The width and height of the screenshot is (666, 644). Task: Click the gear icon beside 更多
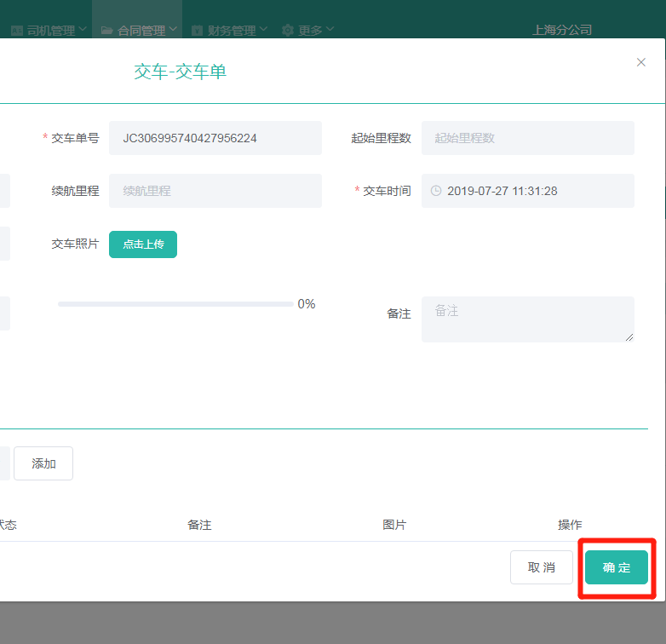288,31
